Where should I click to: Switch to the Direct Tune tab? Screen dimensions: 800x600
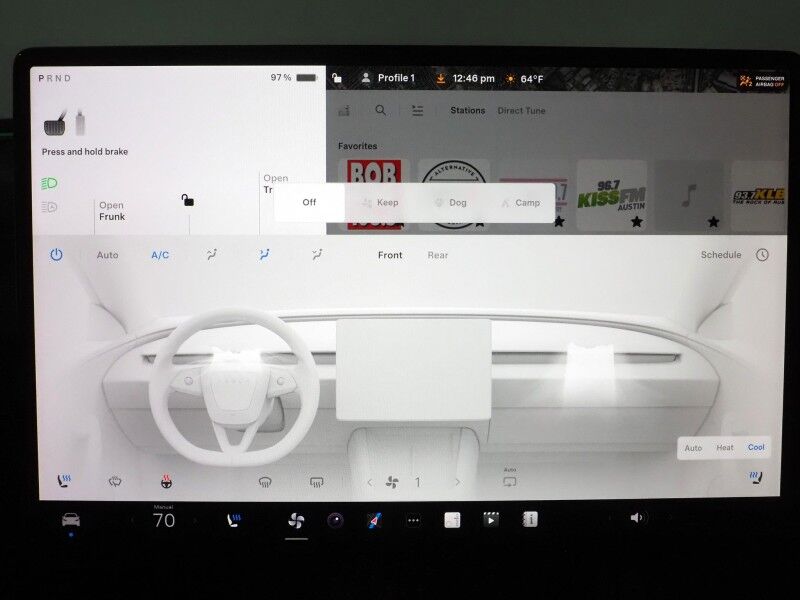click(x=523, y=110)
